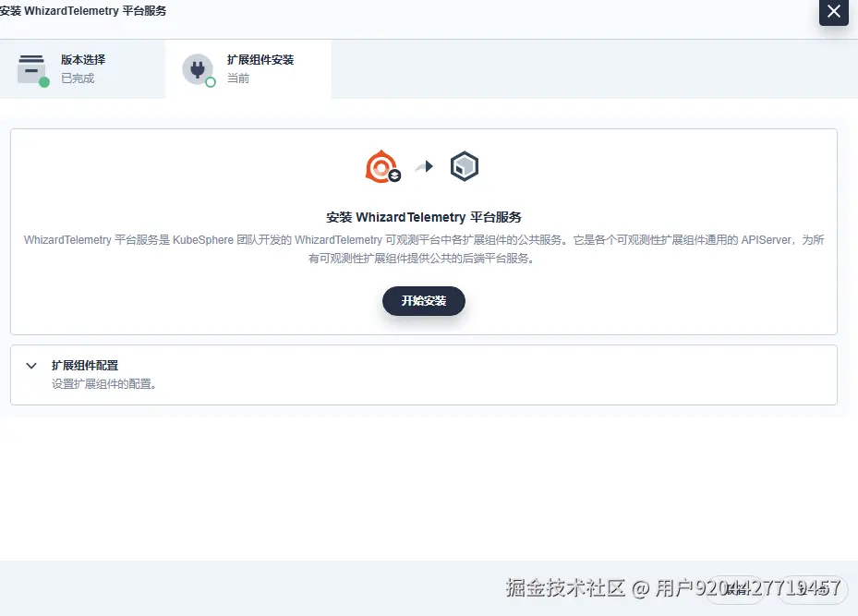Click the 设置扩展组件的配置 description text
The height and width of the screenshot is (616, 858).
click(104, 384)
